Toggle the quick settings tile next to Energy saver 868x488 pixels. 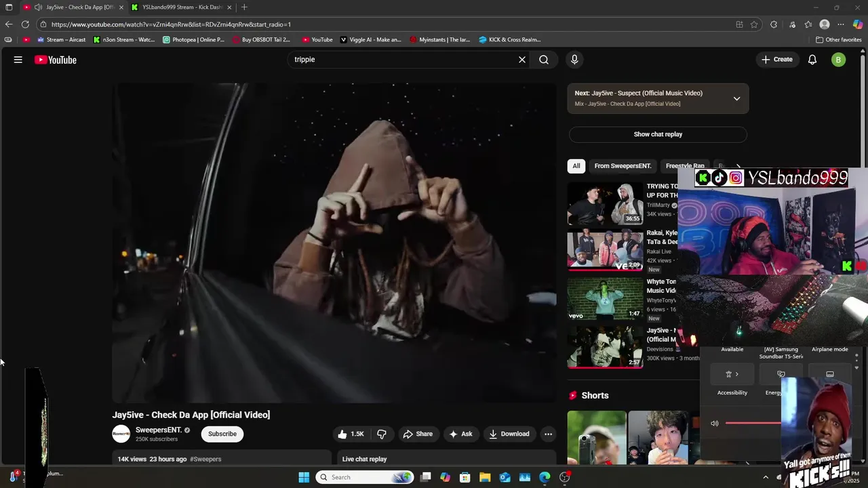click(x=829, y=374)
